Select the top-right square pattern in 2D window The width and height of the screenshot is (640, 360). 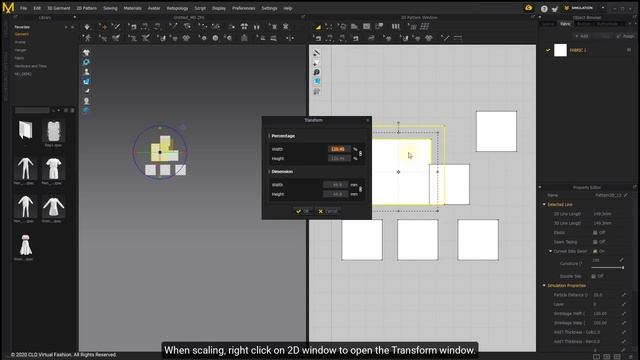pyautogui.click(x=496, y=131)
